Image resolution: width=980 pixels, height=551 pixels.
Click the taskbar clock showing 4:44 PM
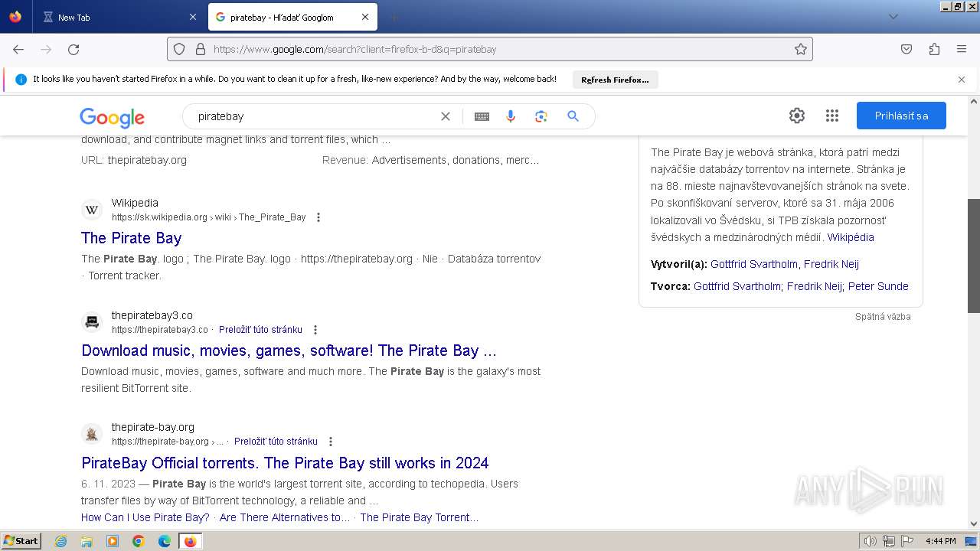[940, 541]
